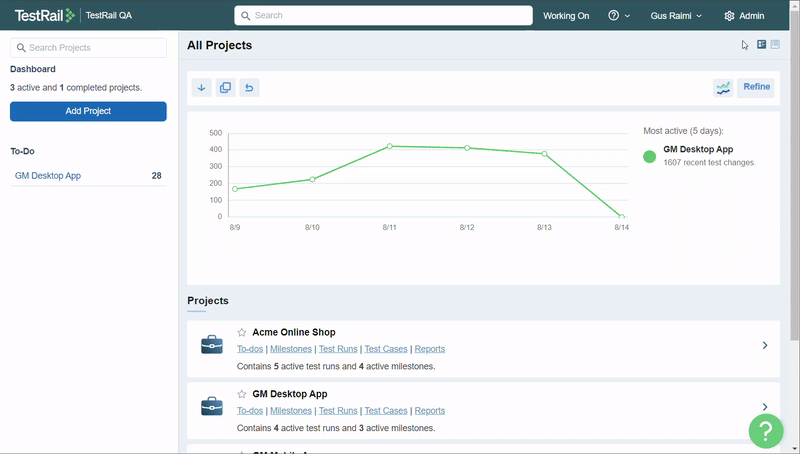Click the GM Desktop App project title
Image resolution: width=800 pixels, height=454 pixels.
[290, 394]
